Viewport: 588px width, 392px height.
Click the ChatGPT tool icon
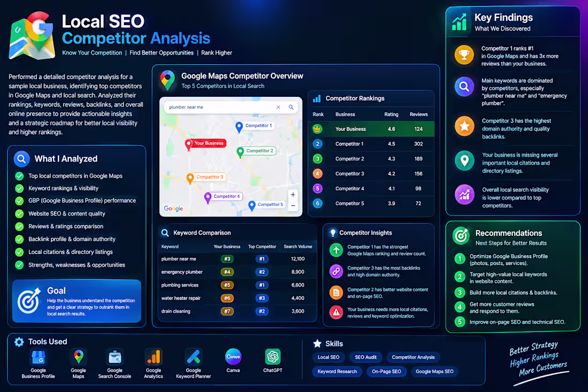tap(273, 357)
